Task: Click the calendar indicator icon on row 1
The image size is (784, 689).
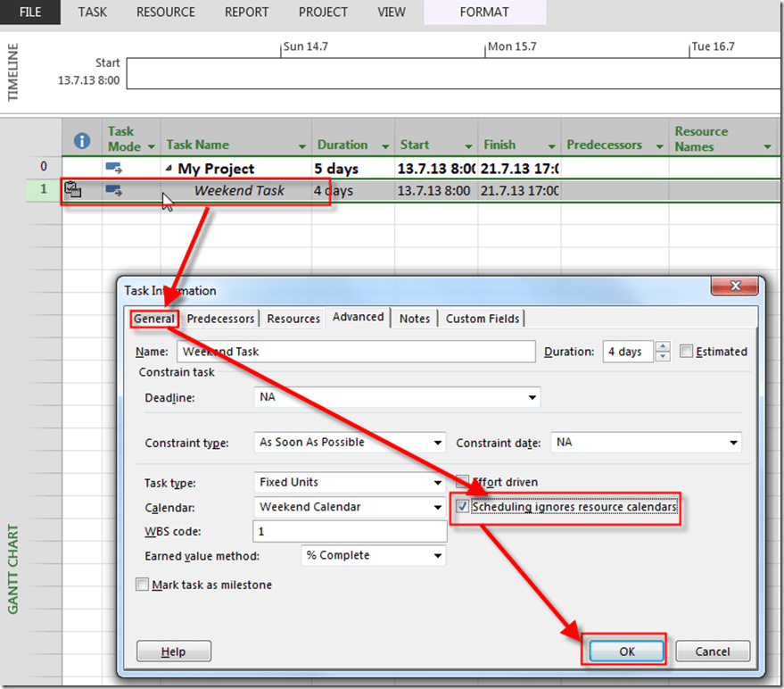Action: (x=74, y=190)
